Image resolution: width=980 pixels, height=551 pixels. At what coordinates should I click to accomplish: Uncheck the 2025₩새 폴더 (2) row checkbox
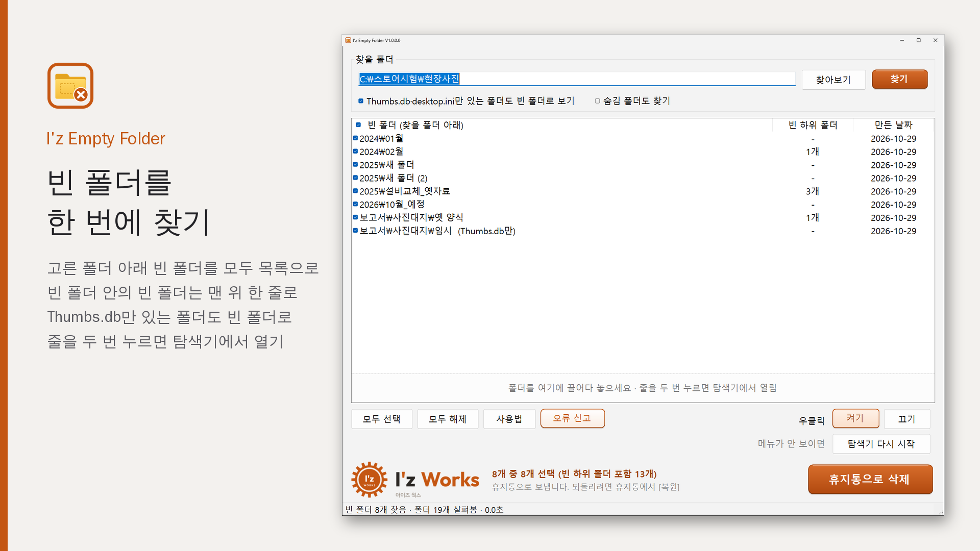(355, 178)
